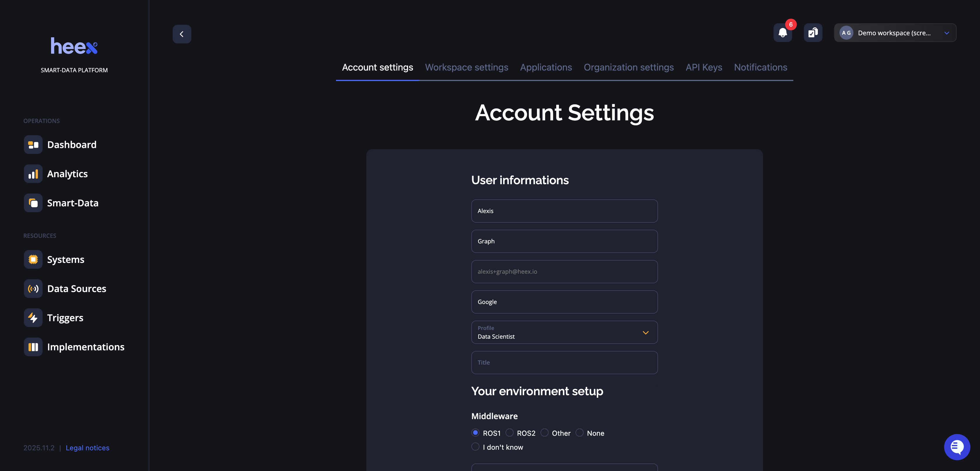
Task: Open the Systems resource page
Action: coord(65,259)
